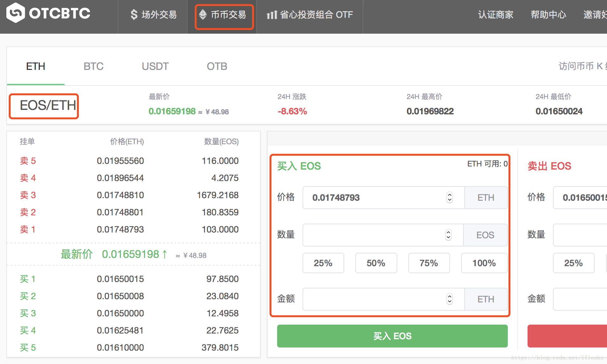Choose 100% in the buy EOS panel
This screenshot has height=364, width=607.
[x=484, y=263]
